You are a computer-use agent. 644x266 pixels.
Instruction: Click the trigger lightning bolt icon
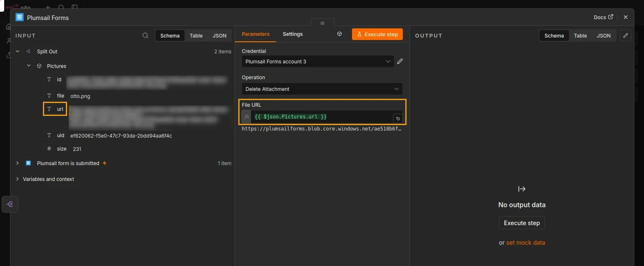point(105,163)
